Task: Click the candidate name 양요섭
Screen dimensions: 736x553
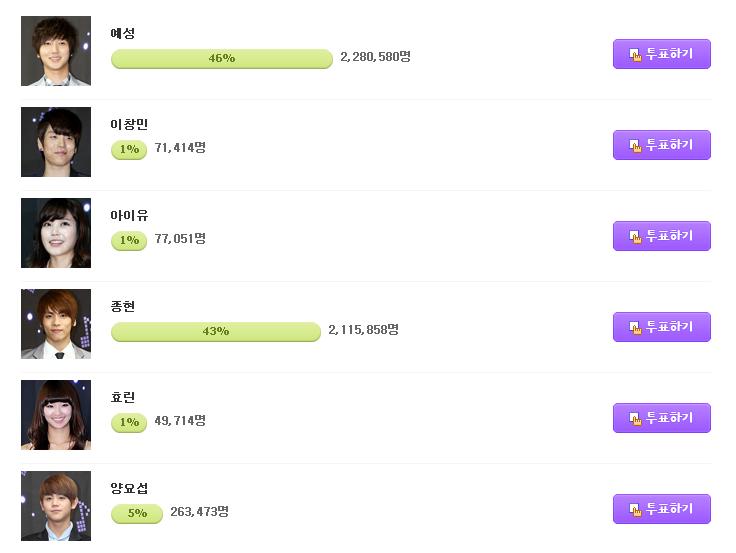Action: [129, 489]
